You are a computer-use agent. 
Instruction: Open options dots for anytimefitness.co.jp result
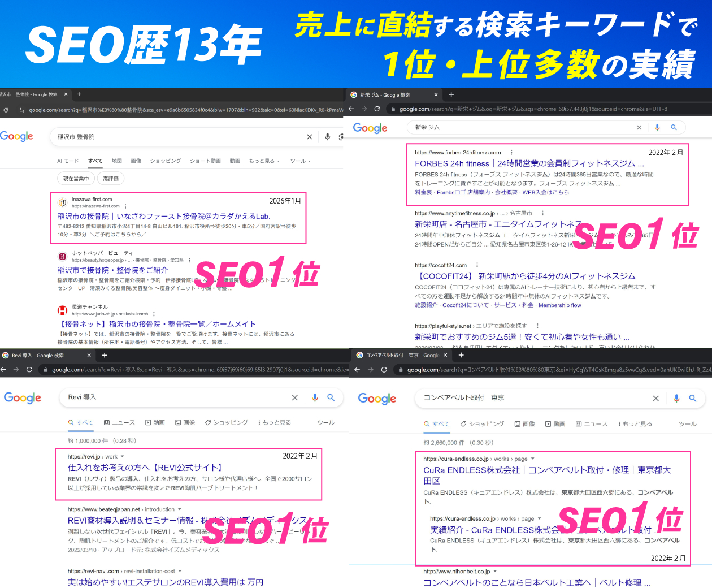coord(542,213)
